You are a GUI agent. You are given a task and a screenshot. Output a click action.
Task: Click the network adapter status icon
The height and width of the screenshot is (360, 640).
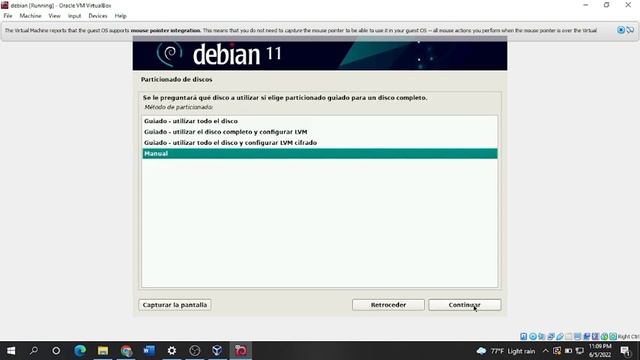551,336
